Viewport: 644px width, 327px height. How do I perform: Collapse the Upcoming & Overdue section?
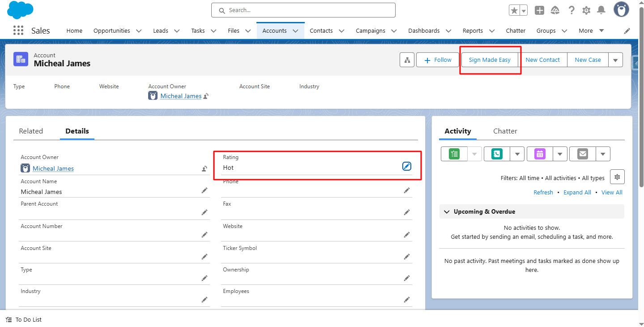447,211
